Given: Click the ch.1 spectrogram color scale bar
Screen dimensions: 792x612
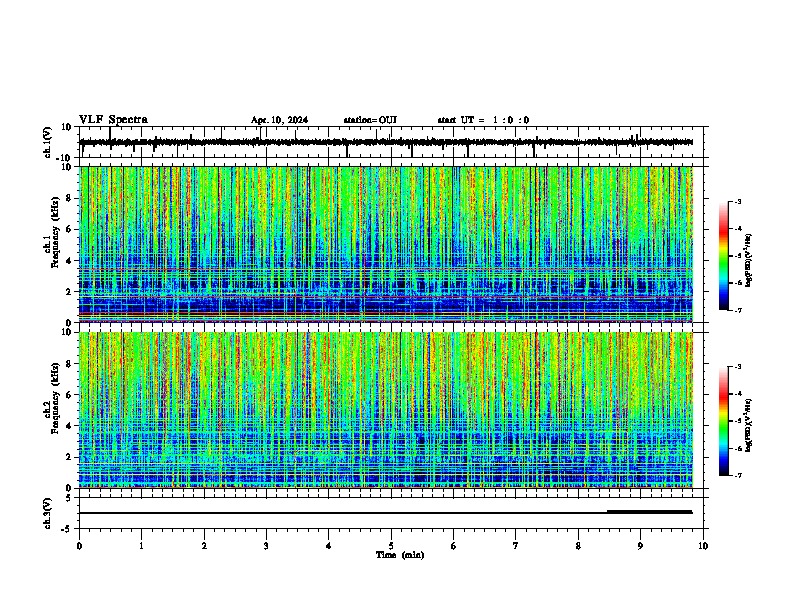Looking at the screenshot, I should pyautogui.click(x=724, y=255).
